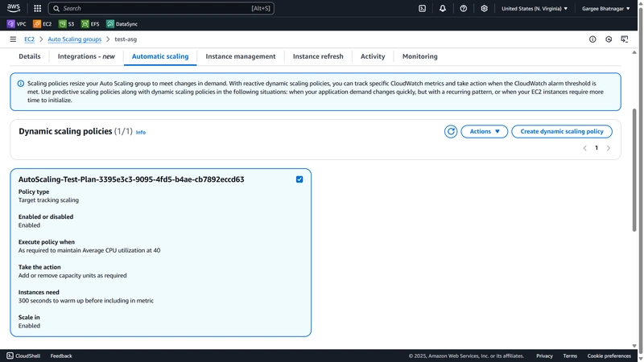Select page number 1 in pagination
This screenshot has width=644, height=362.
(x=597, y=148)
